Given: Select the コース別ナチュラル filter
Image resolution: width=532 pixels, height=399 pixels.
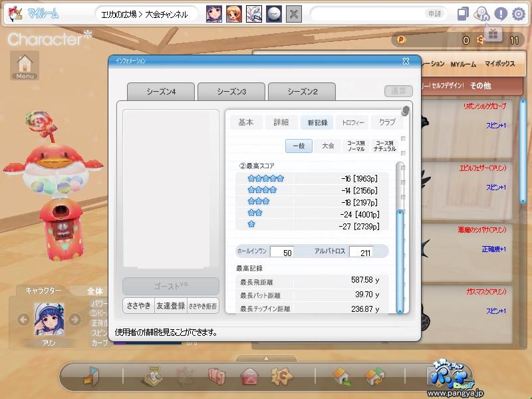Looking at the screenshot, I should (385, 146).
